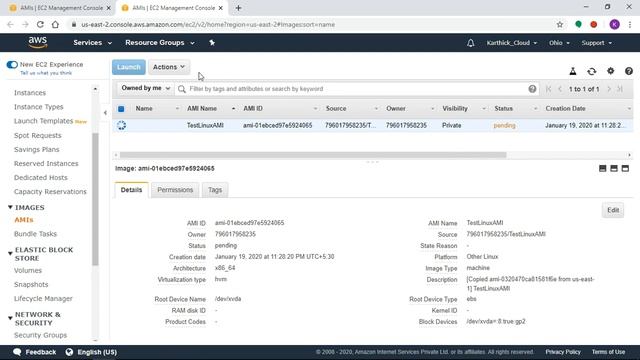640x360 pixels.
Task: Open the green browser extension icon
Action: tap(578, 24)
